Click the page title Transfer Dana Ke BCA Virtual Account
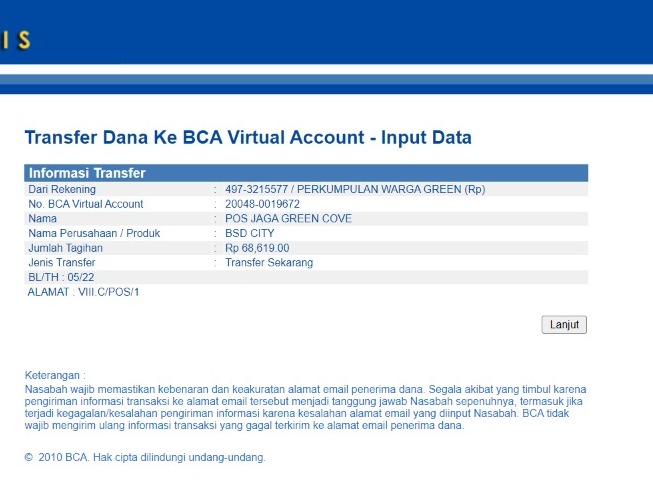Screen dimensions: 653x491 click(247, 138)
